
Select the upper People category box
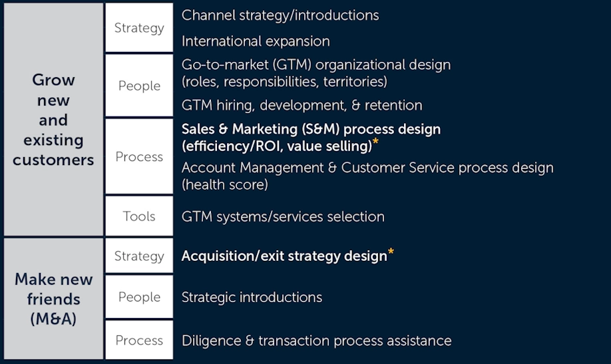(139, 86)
